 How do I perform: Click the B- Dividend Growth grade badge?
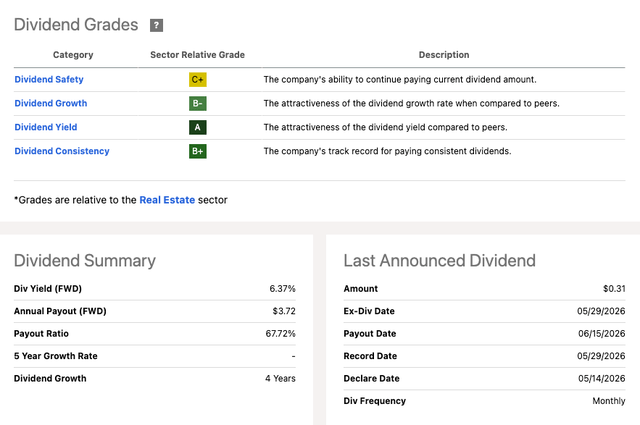tap(198, 103)
